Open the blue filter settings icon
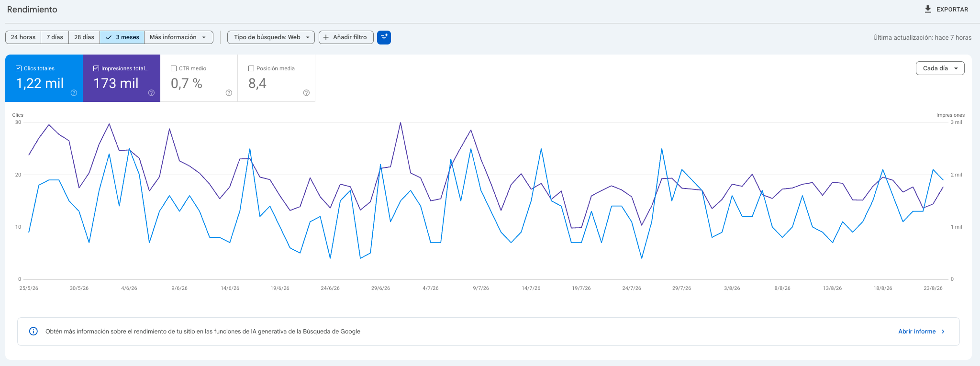This screenshot has width=980, height=366. [384, 37]
